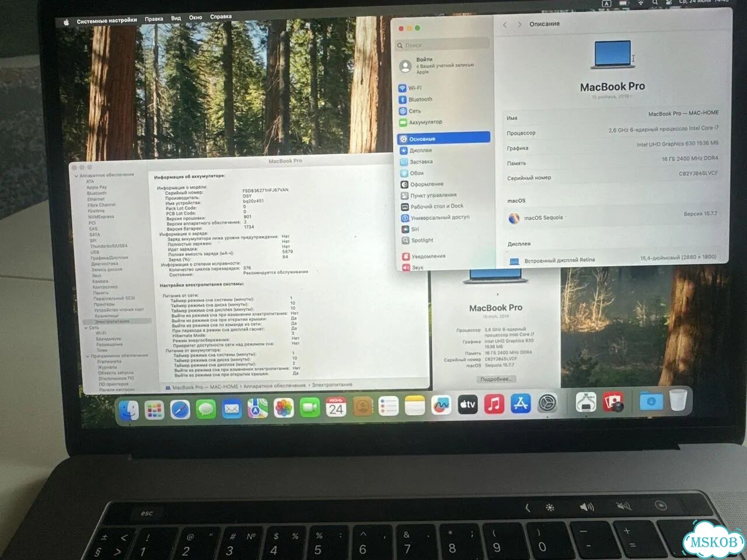Open Messages from the Dock
The image size is (747, 560).
click(205, 409)
